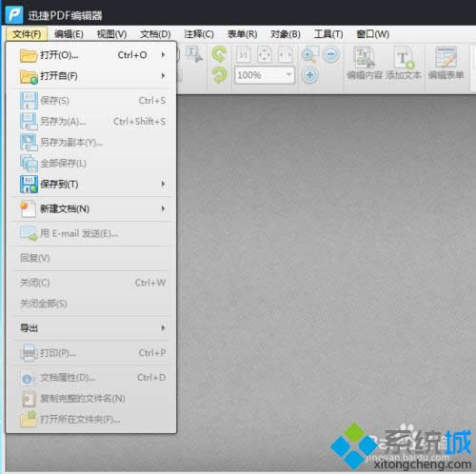Screen dimensions: 476x474
Task: Click the Ctrl+P shortcut text
Action: [152, 353]
